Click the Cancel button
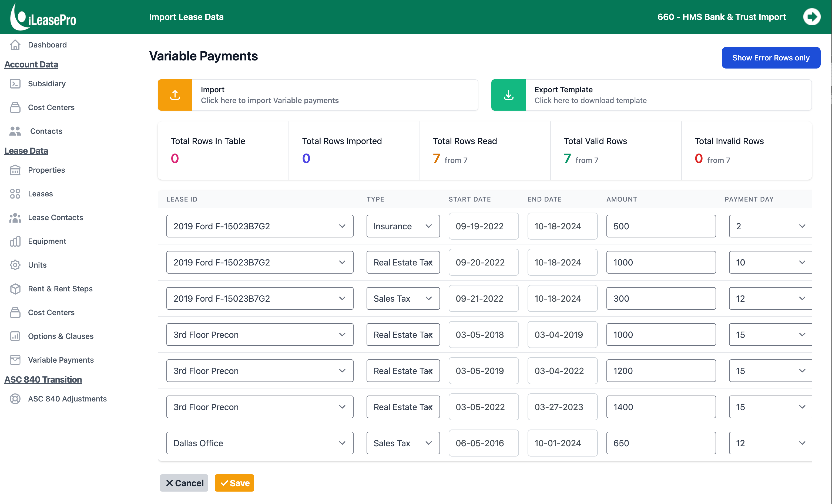This screenshot has height=504, width=832. pos(184,483)
